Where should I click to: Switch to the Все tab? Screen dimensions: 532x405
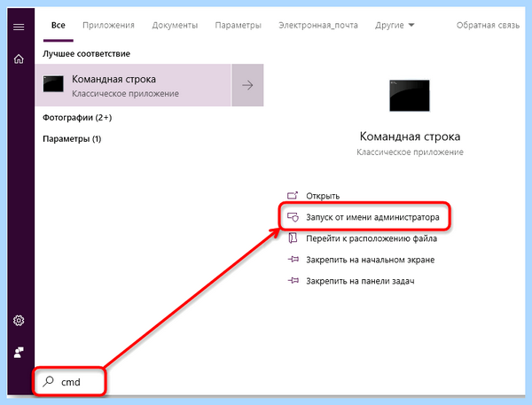59,25
